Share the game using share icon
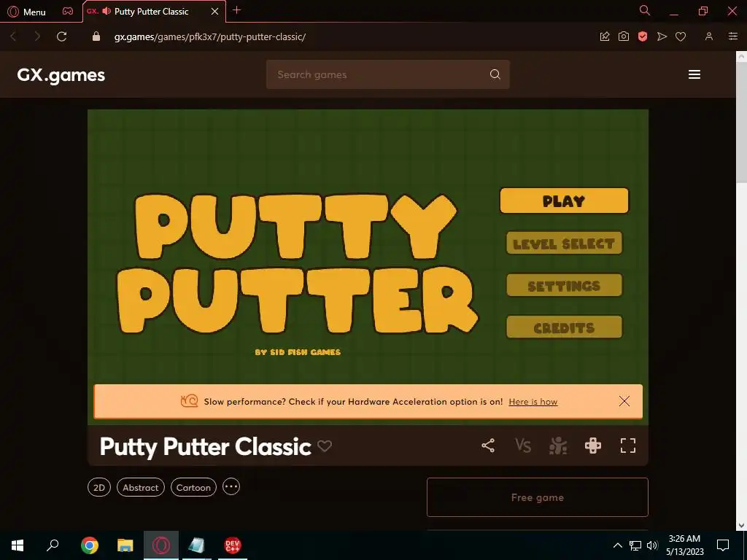Viewport: 747px width, 560px height. pyautogui.click(x=488, y=446)
